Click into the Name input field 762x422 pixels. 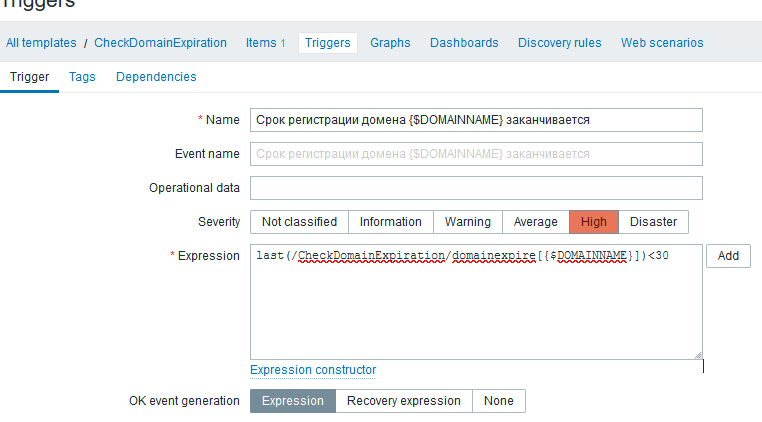click(476, 120)
